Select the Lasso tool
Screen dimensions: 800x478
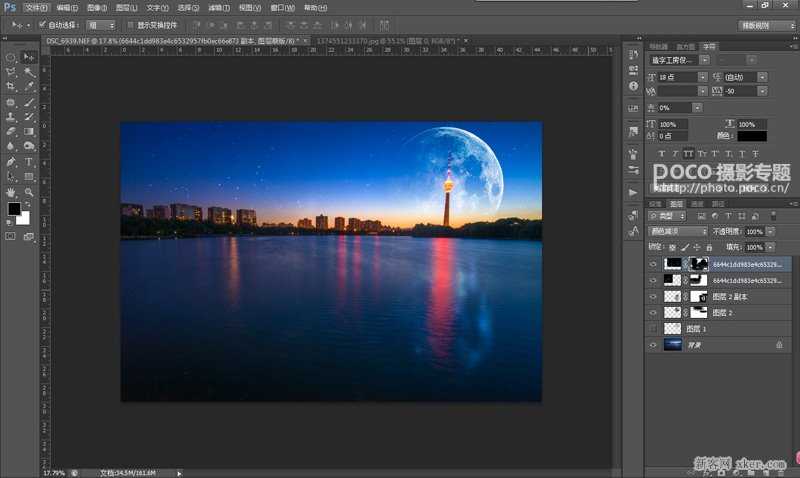tap(11, 72)
